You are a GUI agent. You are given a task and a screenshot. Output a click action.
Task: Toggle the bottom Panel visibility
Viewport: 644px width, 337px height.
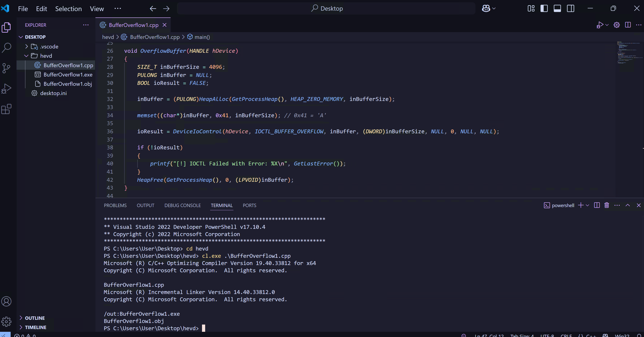click(557, 9)
